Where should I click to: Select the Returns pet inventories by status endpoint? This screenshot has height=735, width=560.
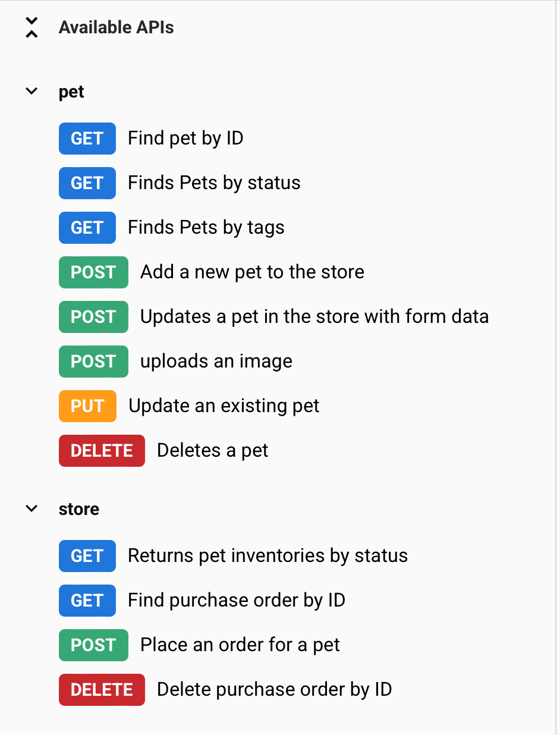[268, 555]
